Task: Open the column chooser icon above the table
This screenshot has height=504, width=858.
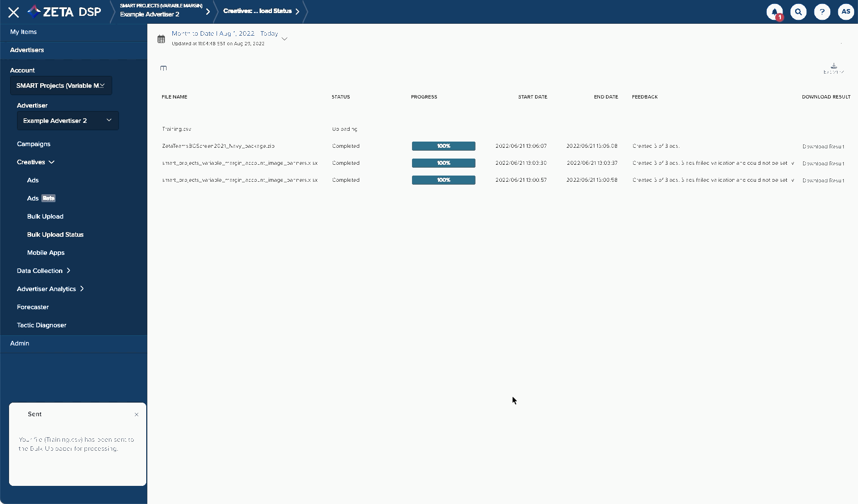Action: point(163,69)
